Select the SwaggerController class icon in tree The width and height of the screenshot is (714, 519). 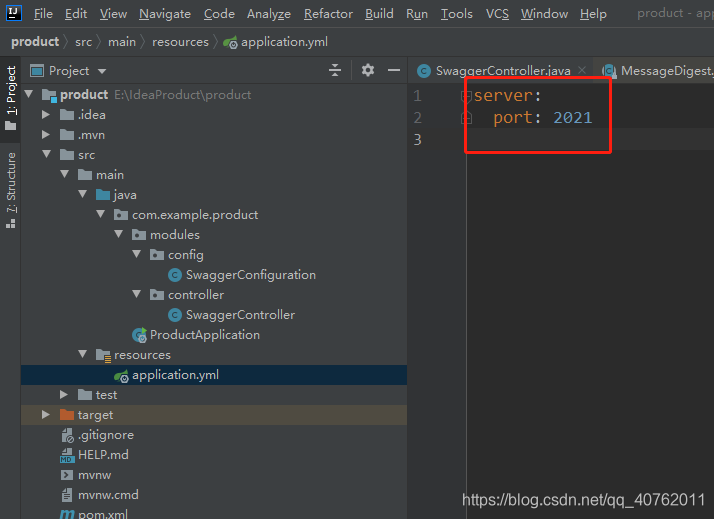[x=175, y=315]
